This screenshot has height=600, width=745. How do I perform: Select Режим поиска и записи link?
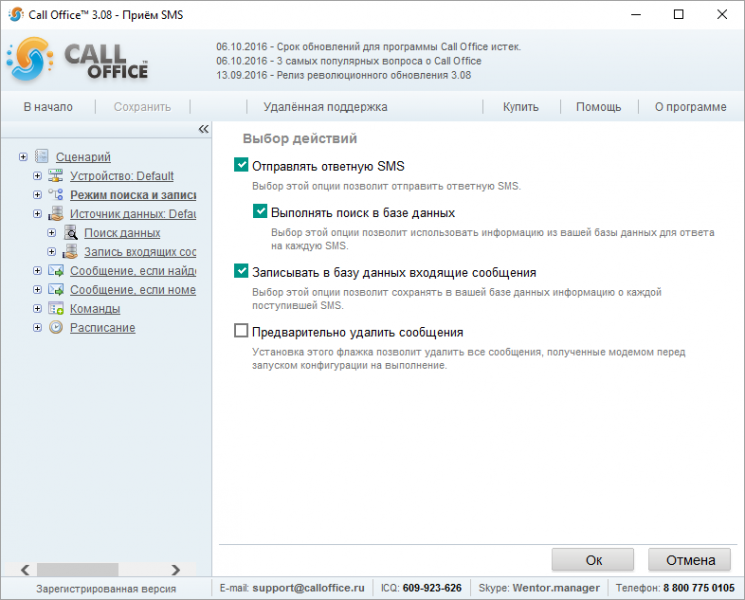pos(133,195)
